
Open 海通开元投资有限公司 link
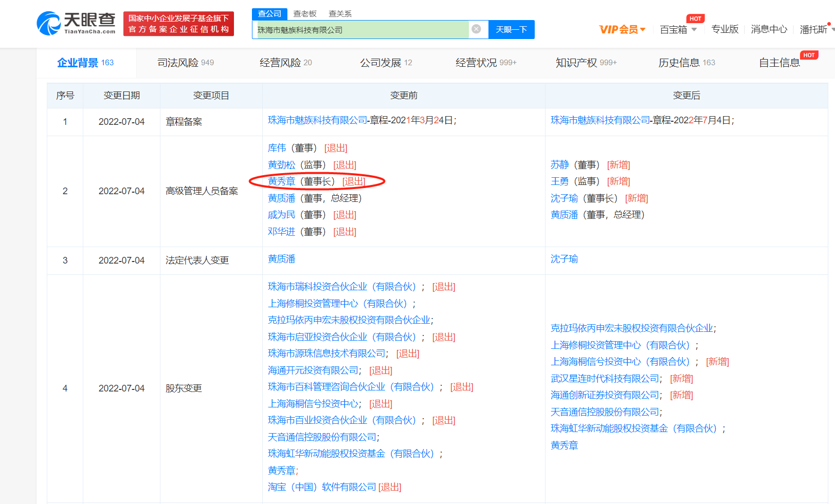tap(313, 370)
